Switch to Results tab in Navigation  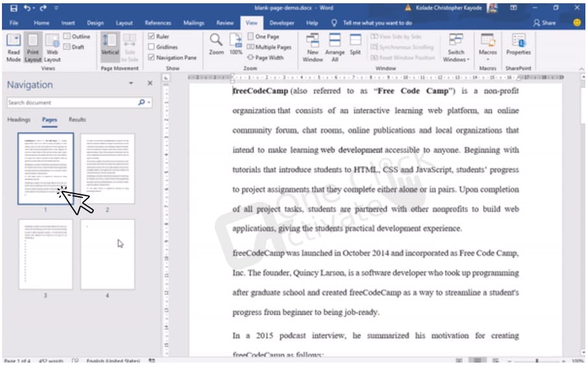[77, 119]
